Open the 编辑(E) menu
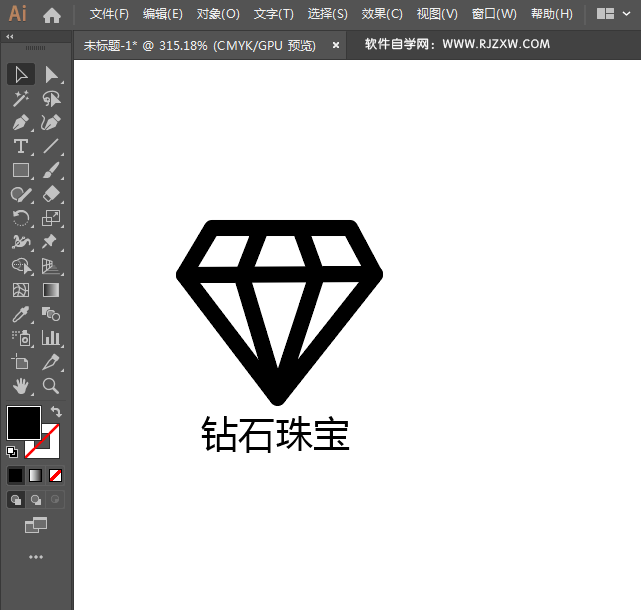This screenshot has height=610, width=641. (163, 14)
